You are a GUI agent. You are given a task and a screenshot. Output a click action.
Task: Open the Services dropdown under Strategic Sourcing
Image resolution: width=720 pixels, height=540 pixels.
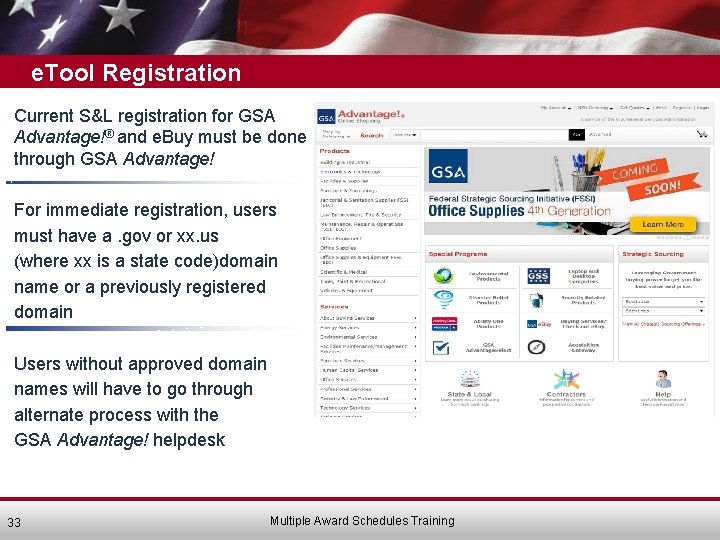(664, 311)
